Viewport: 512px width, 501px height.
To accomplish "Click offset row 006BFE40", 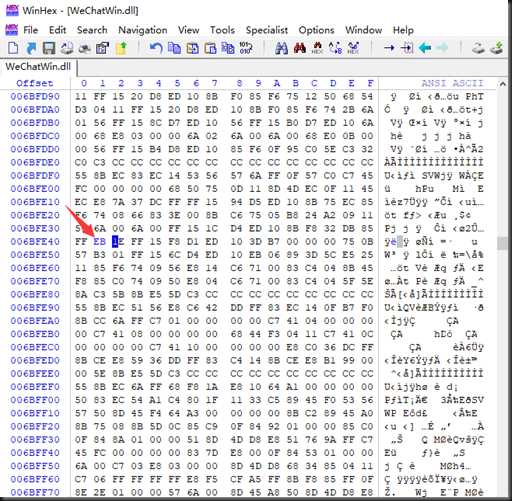I will pyautogui.click(x=35, y=242).
